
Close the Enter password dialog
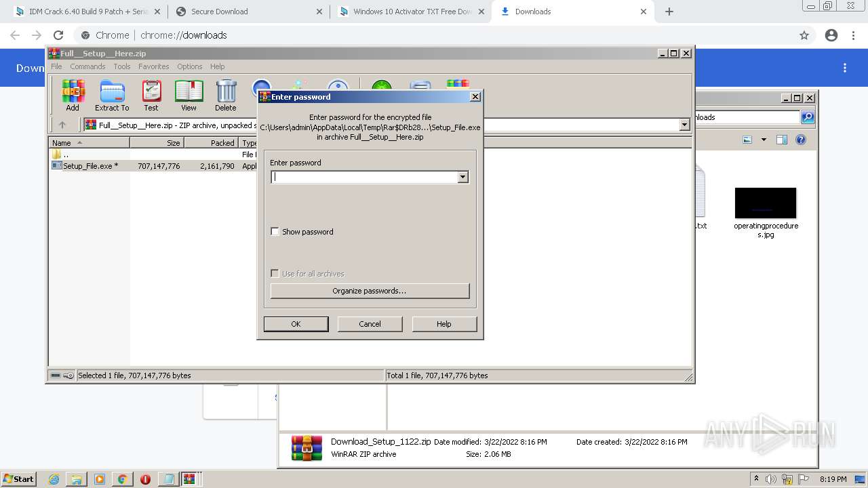click(475, 97)
